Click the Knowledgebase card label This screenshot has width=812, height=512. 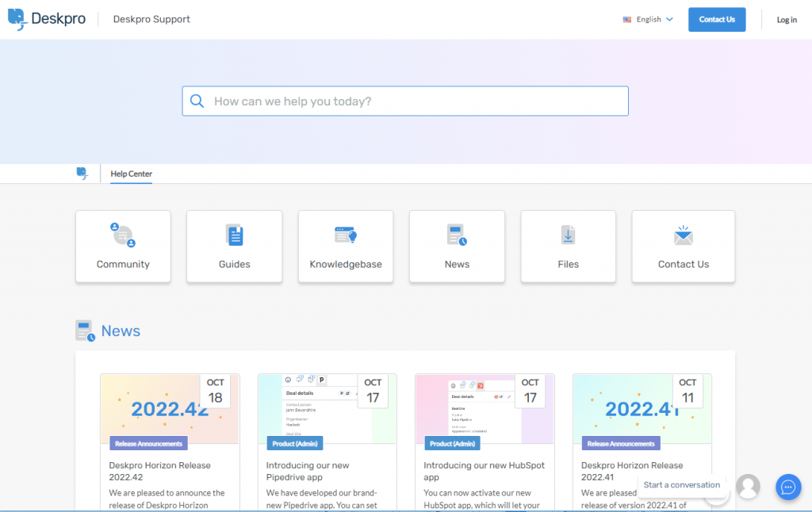tap(346, 264)
